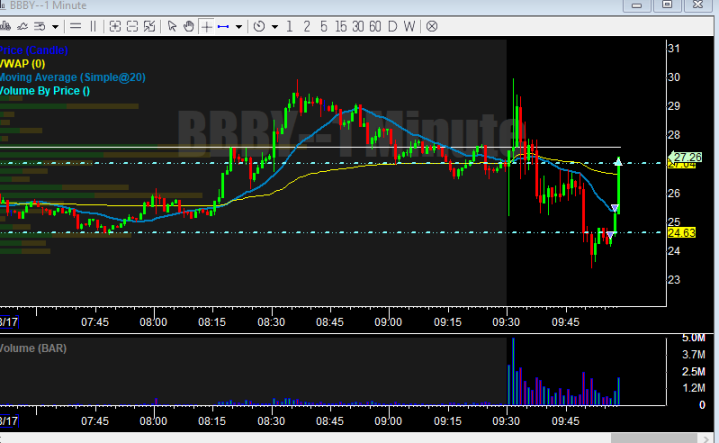The image size is (719, 443).
Task: Select the blue trend line drawing tool
Action: click(x=223, y=27)
